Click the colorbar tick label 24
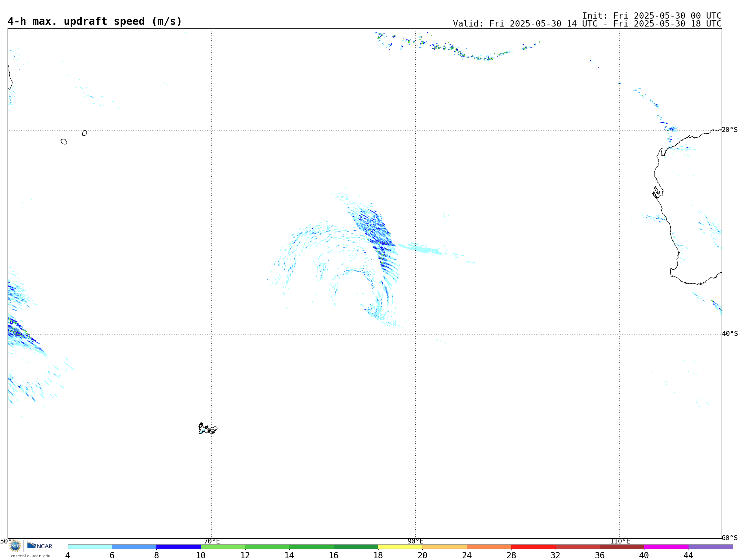Viewport: 744px width, 560px height. click(x=467, y=556)
